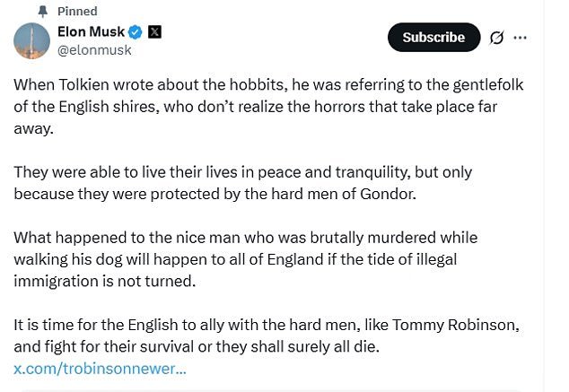569x392 pixels.
Task: Click the @elonmusk handle
Action: [94, 50]
